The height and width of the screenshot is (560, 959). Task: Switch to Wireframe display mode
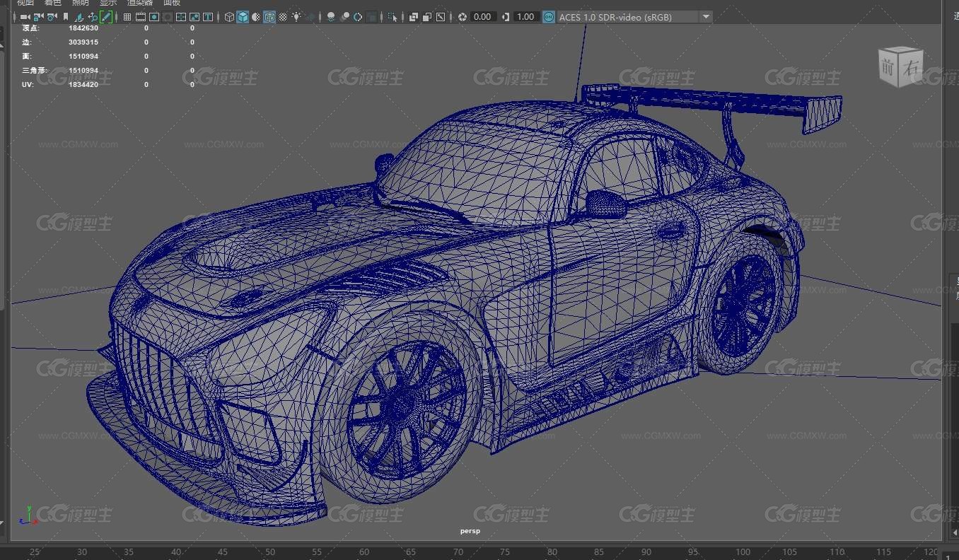tap(228, 17)
